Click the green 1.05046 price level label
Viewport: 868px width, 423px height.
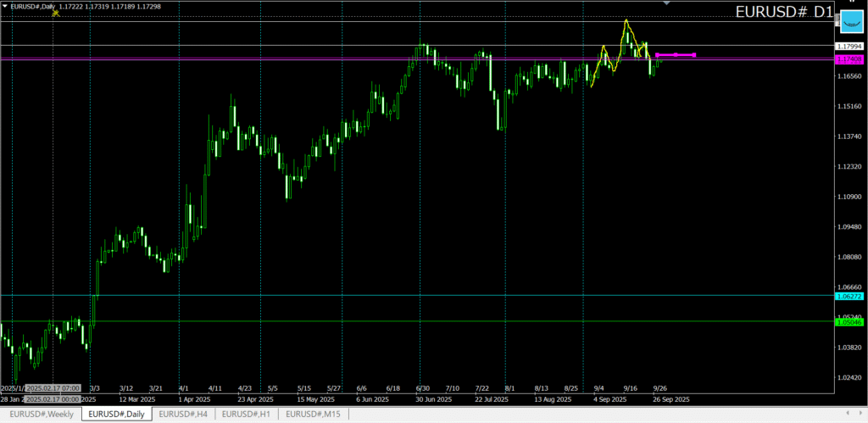coord(849,322)
